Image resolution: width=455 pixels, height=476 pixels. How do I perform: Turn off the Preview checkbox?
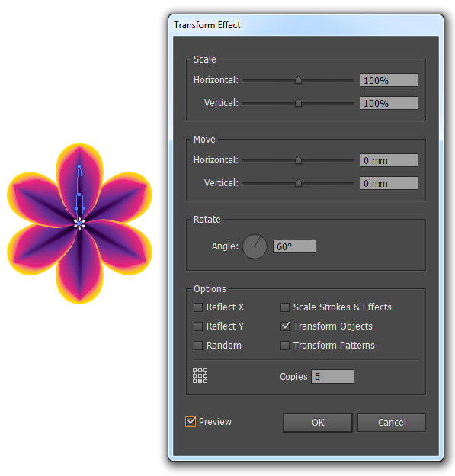tap(191, 422)
